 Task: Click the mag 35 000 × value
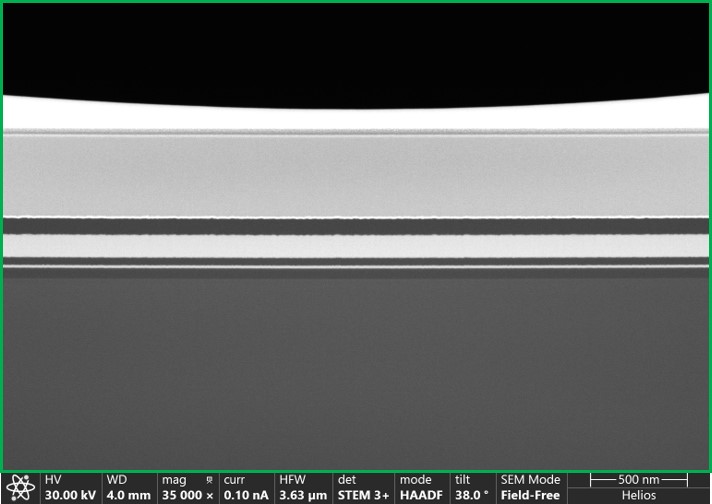point(188,495)
